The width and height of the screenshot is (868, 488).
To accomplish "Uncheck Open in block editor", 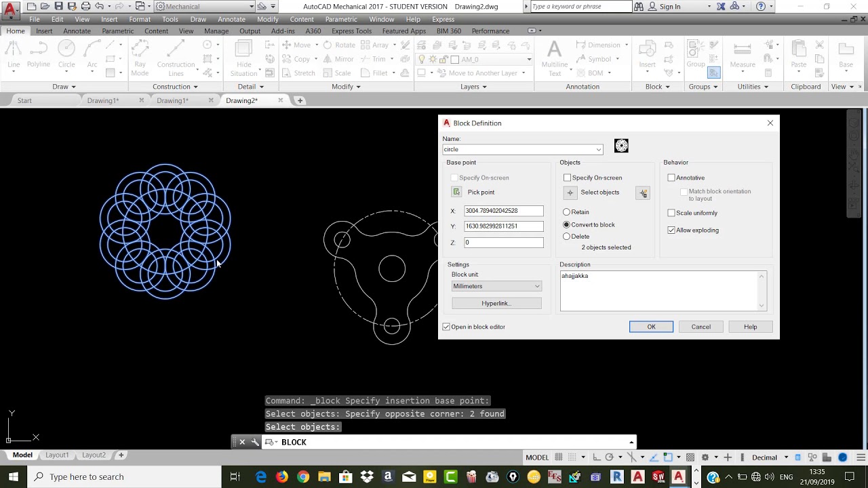I will click(x=446, y=327).
